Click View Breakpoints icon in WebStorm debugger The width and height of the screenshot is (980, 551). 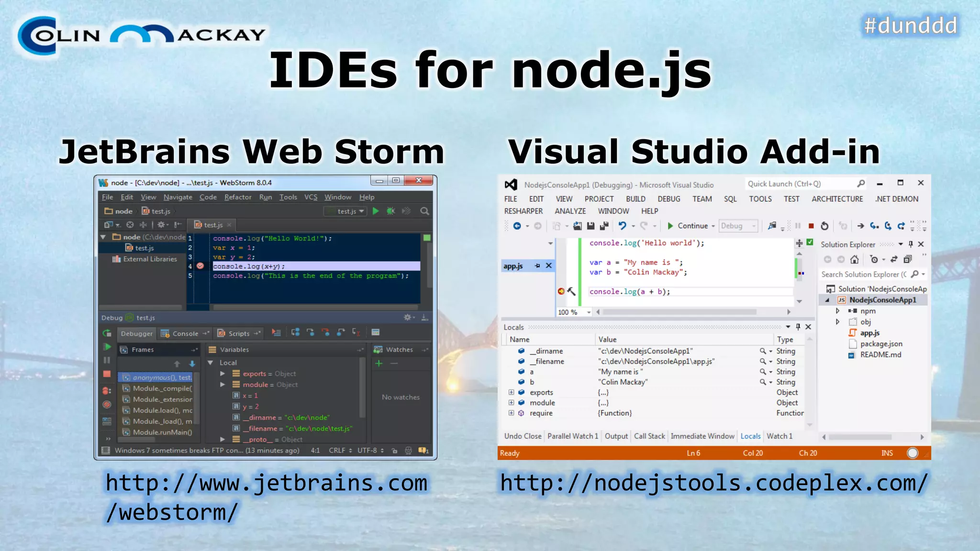[107, 391]
